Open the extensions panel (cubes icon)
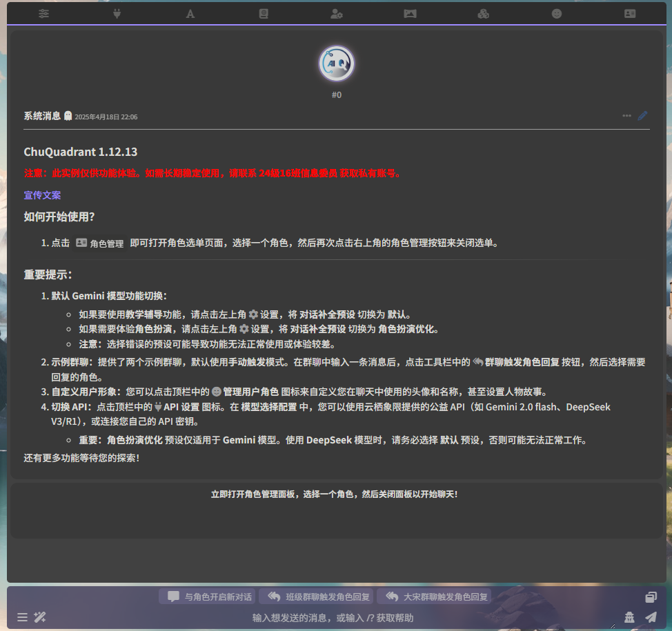Image resolution: width=672 pixels, height=631 pixels. click(484, 14)
